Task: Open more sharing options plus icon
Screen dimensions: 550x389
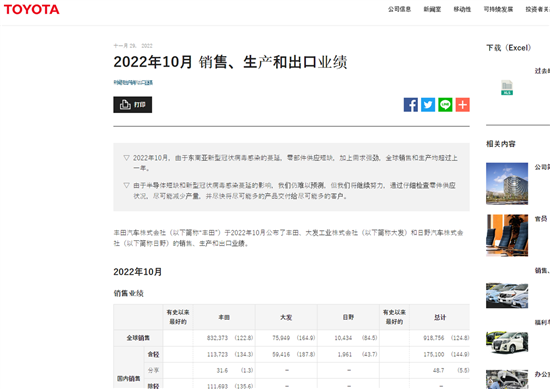Action: (x=463, y=105)
